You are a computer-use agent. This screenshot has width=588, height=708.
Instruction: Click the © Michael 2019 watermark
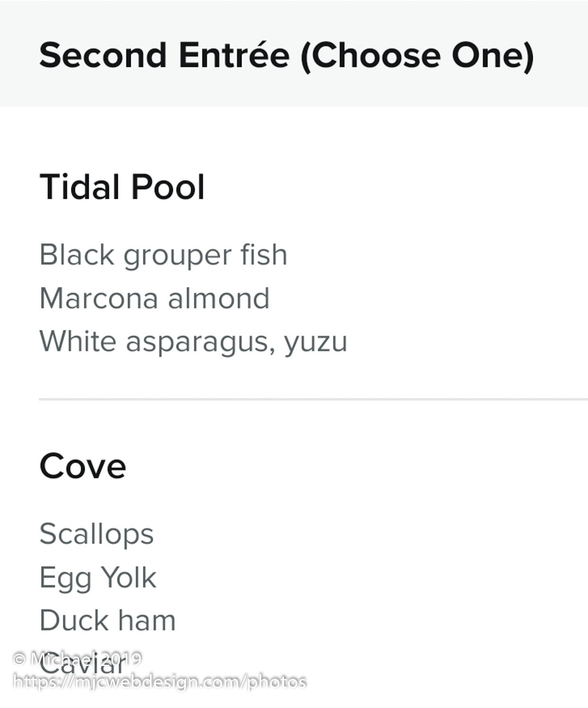coord(77,659)
